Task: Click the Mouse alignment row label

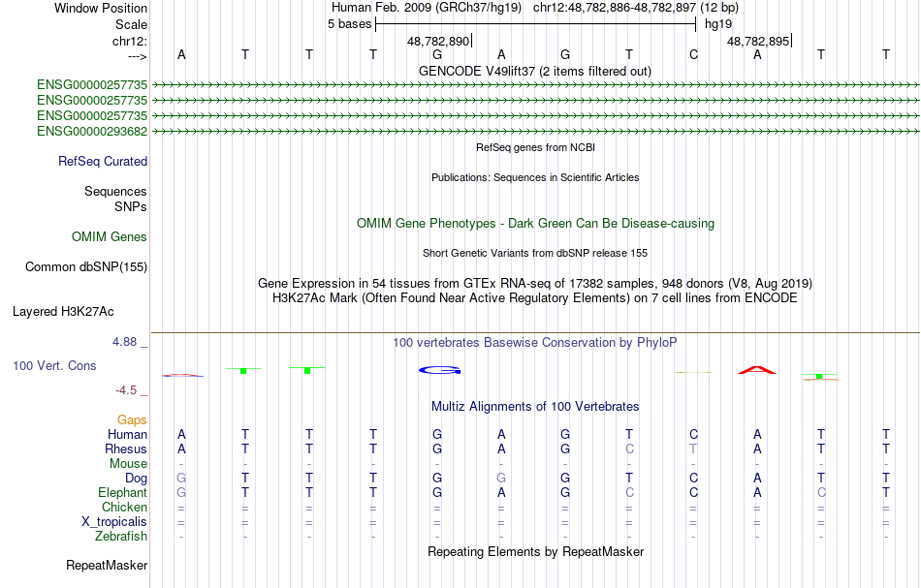Action: coord(128,464)
